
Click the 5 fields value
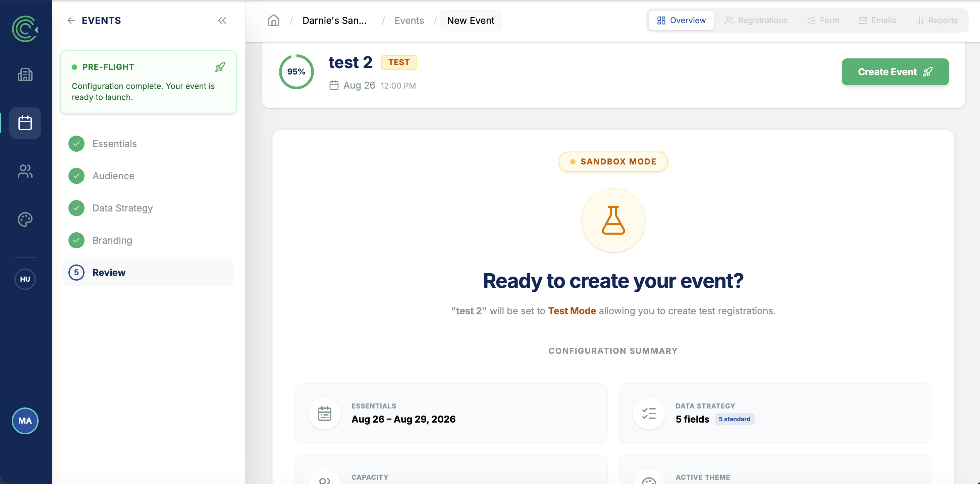coord(692,419)
